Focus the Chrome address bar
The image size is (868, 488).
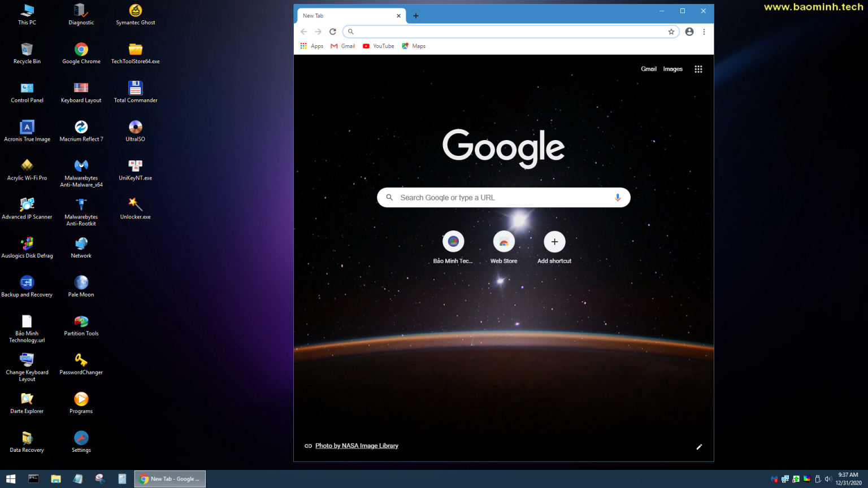click(511, 32)
